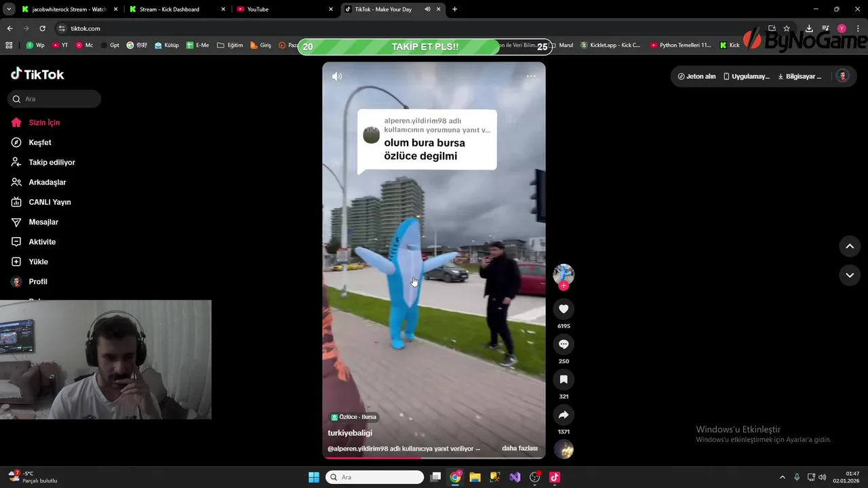
Task: Open Yükle in the sidebar
Action: (x=38, y=262)
